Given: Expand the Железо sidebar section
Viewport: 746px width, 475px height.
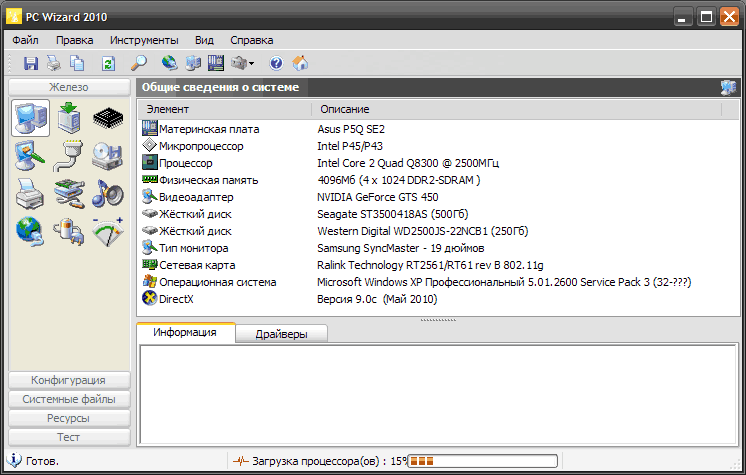Looking at the screenshot, I should 69,87.
